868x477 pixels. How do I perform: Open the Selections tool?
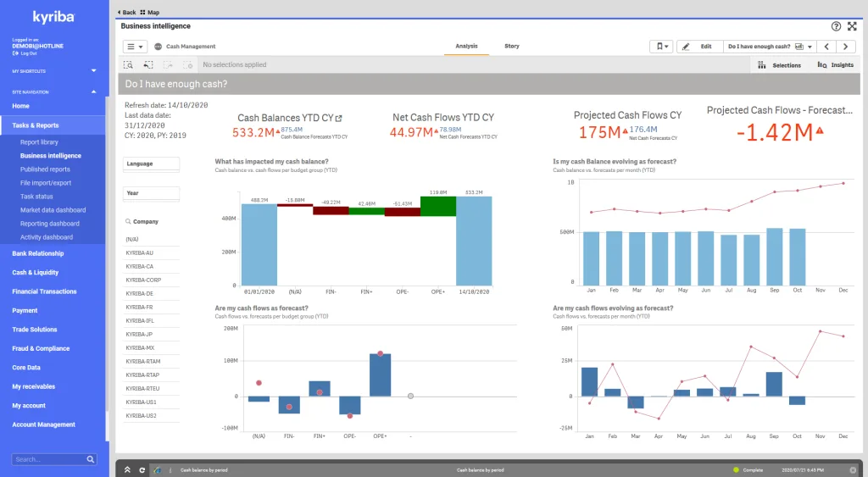tap(780, 64)
